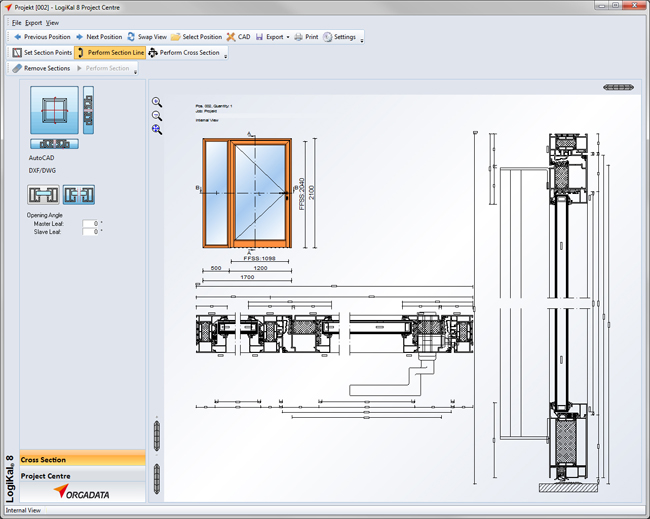
Task: Expand Remove Sections toolbar overflow
Action: pos(135,72)
